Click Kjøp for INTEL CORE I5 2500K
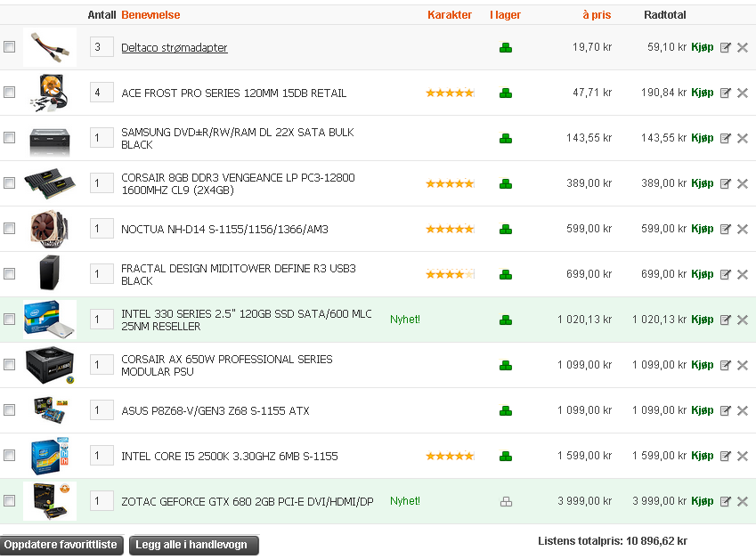This screenshot has height=559, width=756. [x=702, y=456]
